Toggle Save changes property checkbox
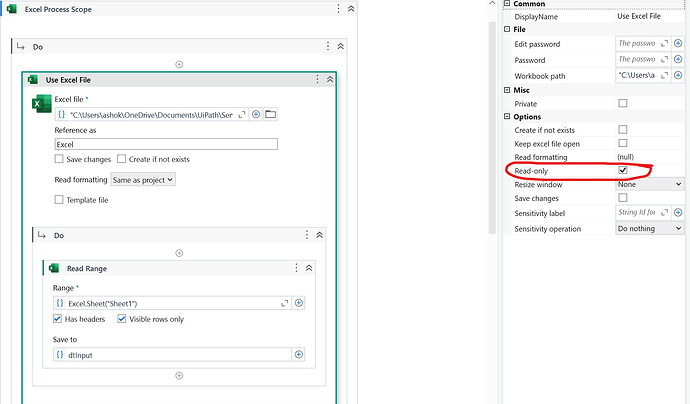690x404 pixels. [623, 198]
